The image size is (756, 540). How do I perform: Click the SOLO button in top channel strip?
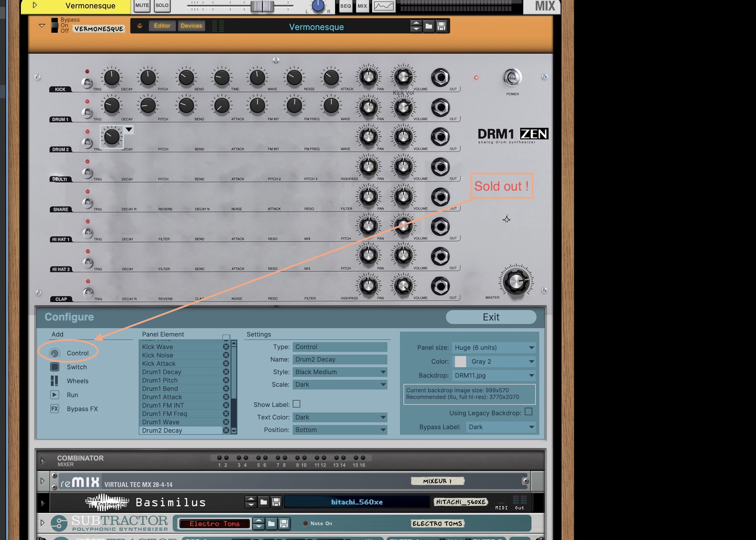click(161, 5)
